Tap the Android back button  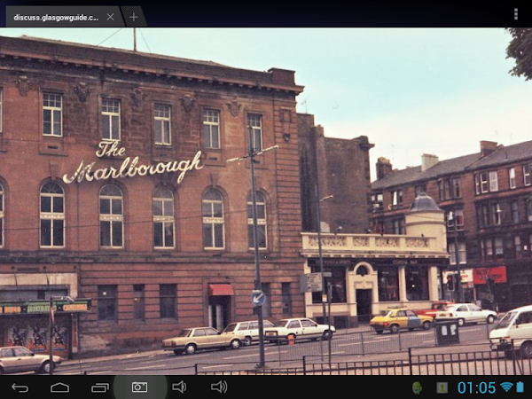pyautogui.click(x=20, y=387)
